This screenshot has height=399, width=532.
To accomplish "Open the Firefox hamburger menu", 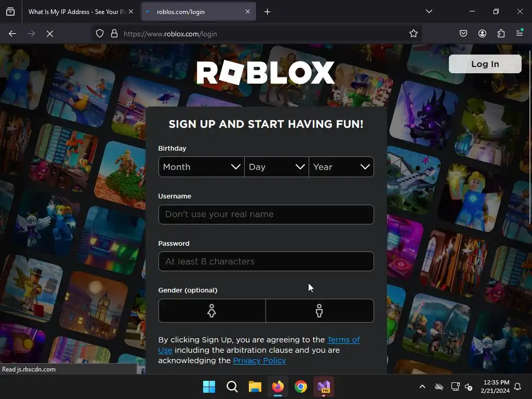I will [x=520, y=33].
